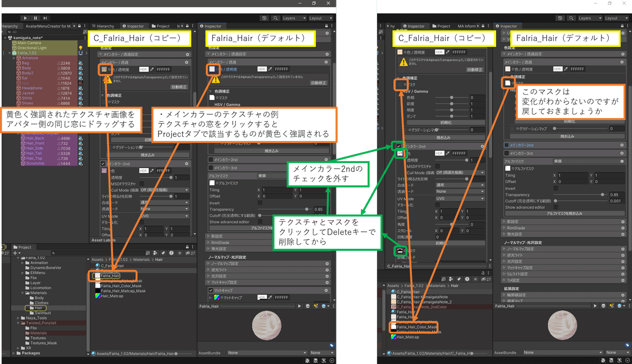
Task: Enable メインカラー2nd in the left screenshot's default material
Action: pos(211,160)
